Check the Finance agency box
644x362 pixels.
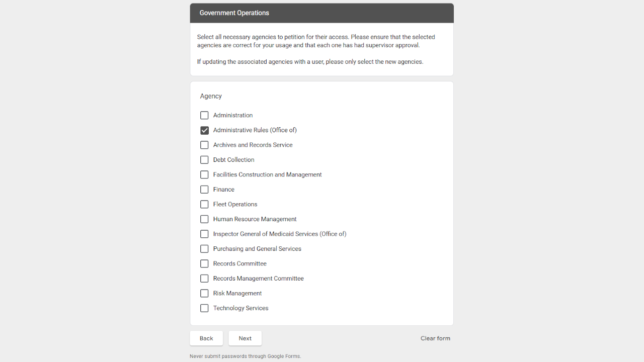tap(204, 190)
